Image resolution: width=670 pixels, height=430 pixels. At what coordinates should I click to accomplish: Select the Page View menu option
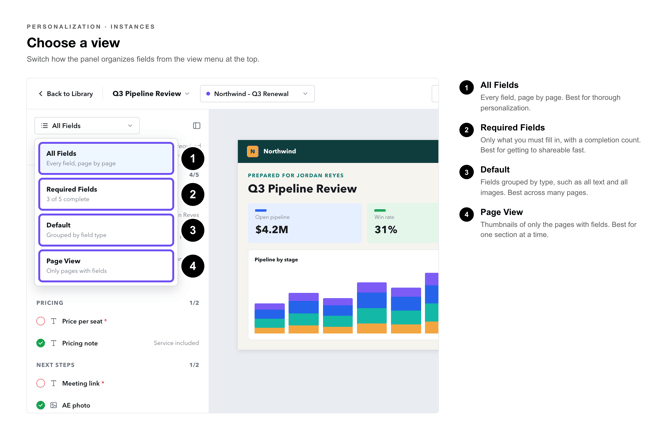click(106, 266)
